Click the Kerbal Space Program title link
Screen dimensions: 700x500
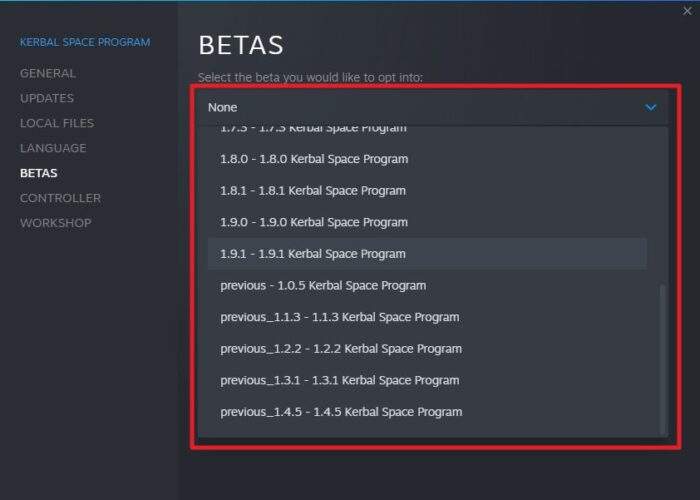[x=85, y=42]
